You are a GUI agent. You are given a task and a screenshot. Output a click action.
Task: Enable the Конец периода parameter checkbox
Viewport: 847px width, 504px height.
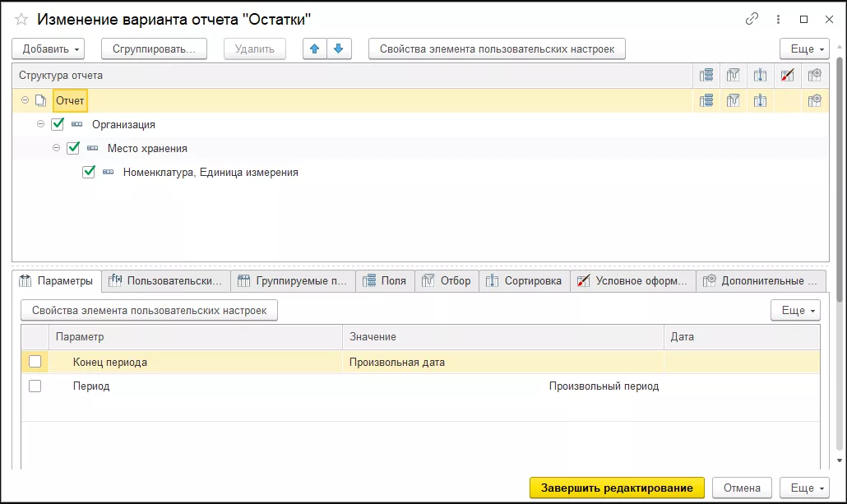pos(35,362)
